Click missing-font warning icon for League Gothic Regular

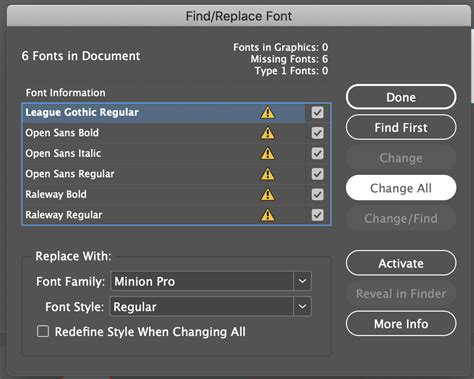coord(268,112)
